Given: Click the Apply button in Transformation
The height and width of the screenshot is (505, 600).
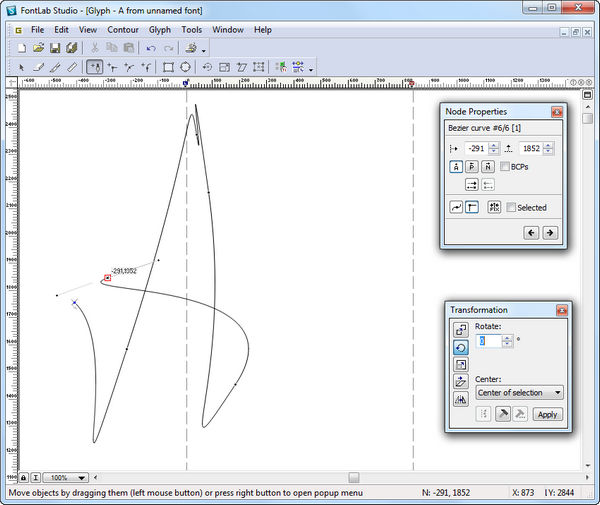Looking at the screenshot, I should click(547, 414).
